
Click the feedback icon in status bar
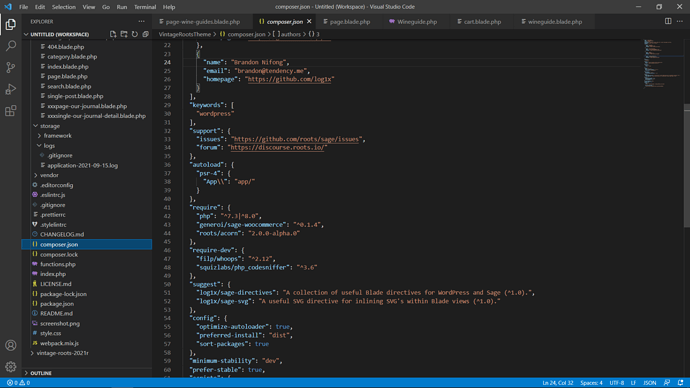pos(667,383)
